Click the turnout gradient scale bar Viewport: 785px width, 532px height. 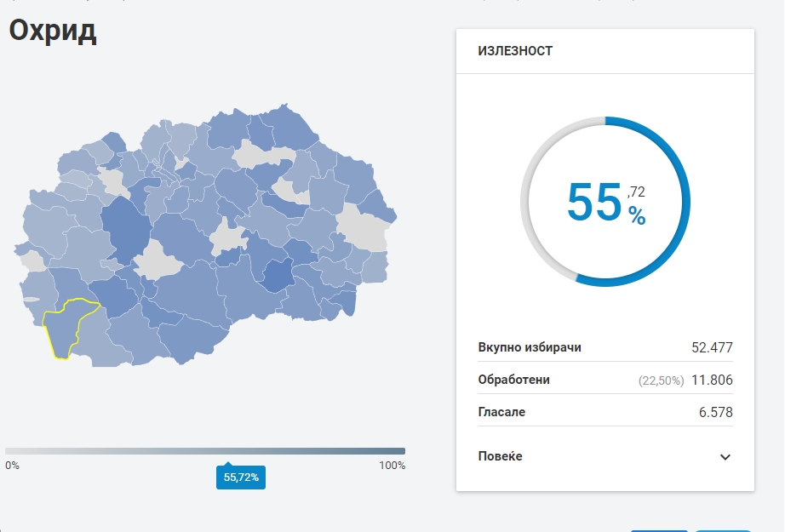(x=205, y=451)
